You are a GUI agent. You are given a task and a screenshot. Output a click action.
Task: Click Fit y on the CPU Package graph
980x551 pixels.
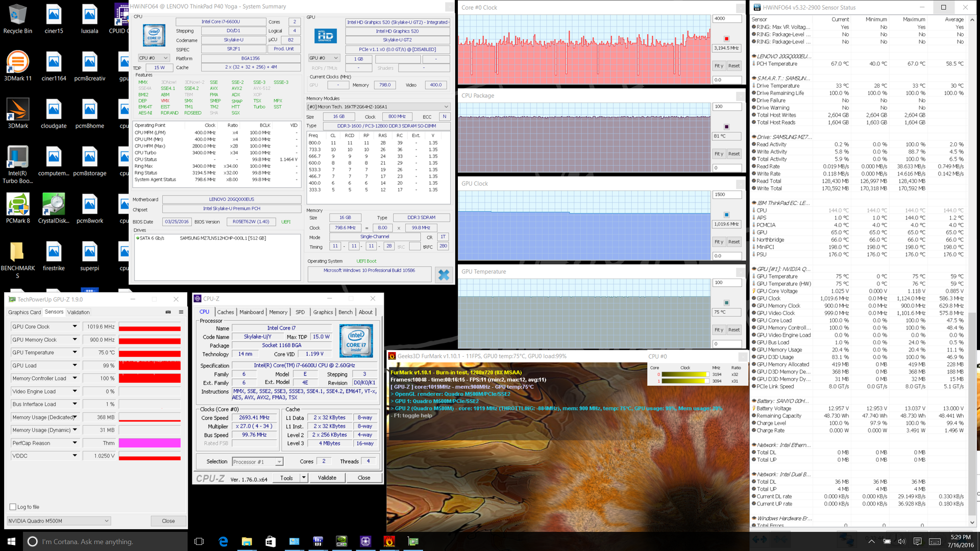719,154
